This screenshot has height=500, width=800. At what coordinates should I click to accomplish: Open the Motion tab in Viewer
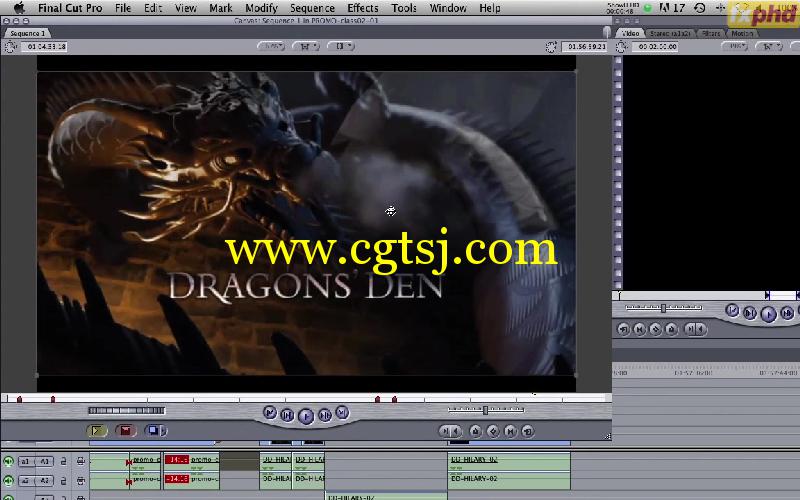click(x=742, y=33)
